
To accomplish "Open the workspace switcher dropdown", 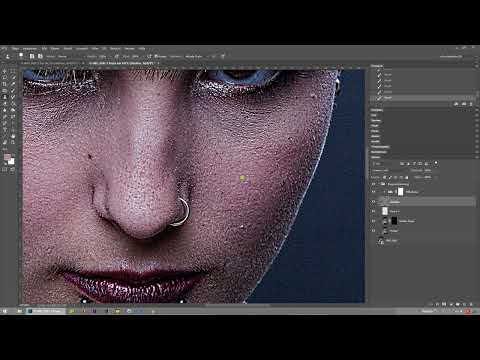I will 452,56.
